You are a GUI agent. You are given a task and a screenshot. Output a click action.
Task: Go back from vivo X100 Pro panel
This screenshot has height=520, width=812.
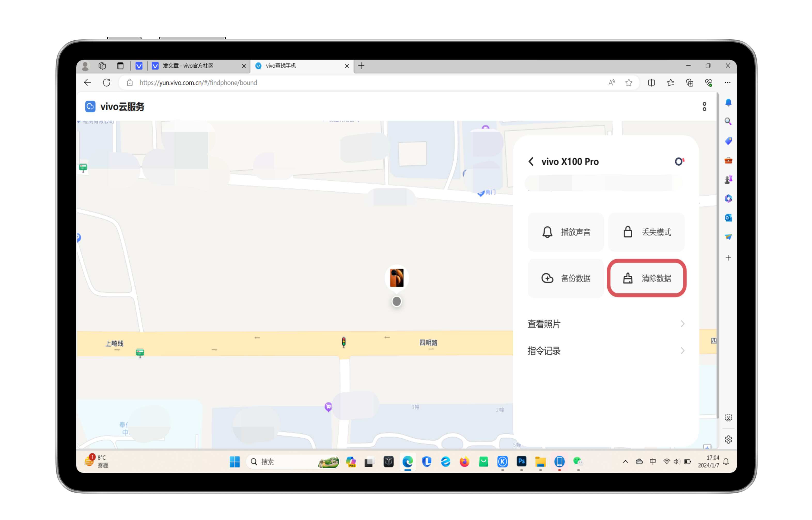531,162
